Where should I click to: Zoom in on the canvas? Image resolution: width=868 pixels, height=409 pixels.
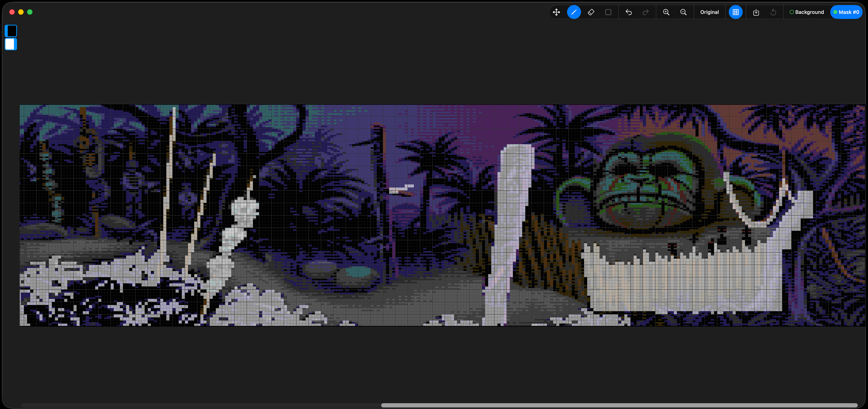pyautogui.click(x=666, y=12)
